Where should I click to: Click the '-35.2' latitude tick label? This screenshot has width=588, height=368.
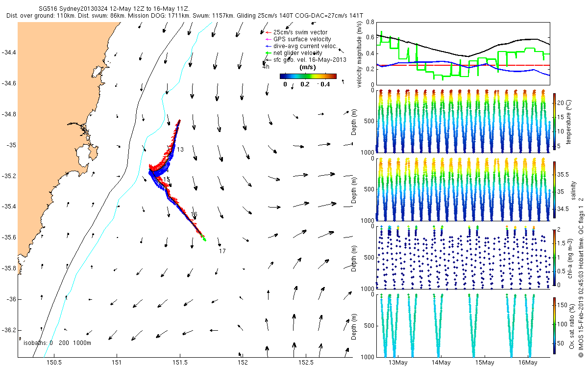(9, 176)
